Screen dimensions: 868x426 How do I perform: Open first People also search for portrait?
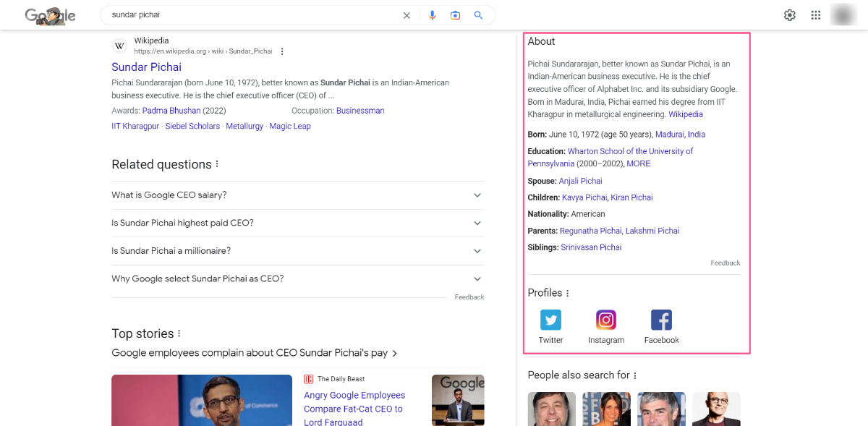click(551, 409)
